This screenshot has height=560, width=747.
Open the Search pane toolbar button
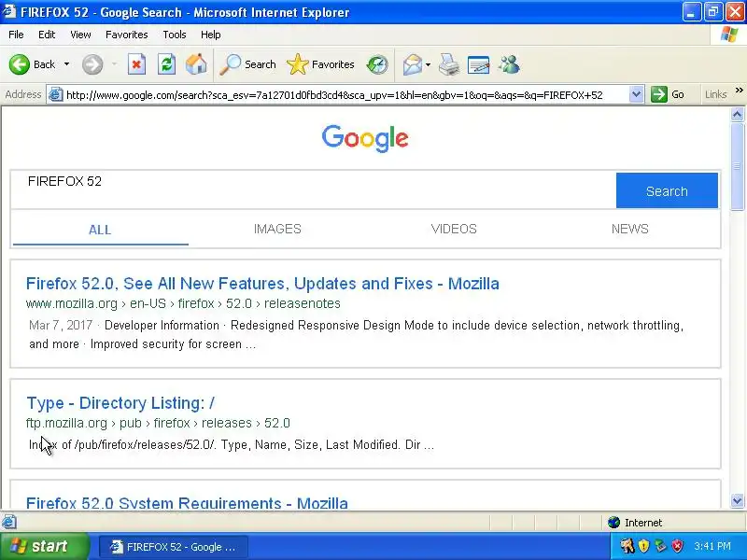point(247,64)
